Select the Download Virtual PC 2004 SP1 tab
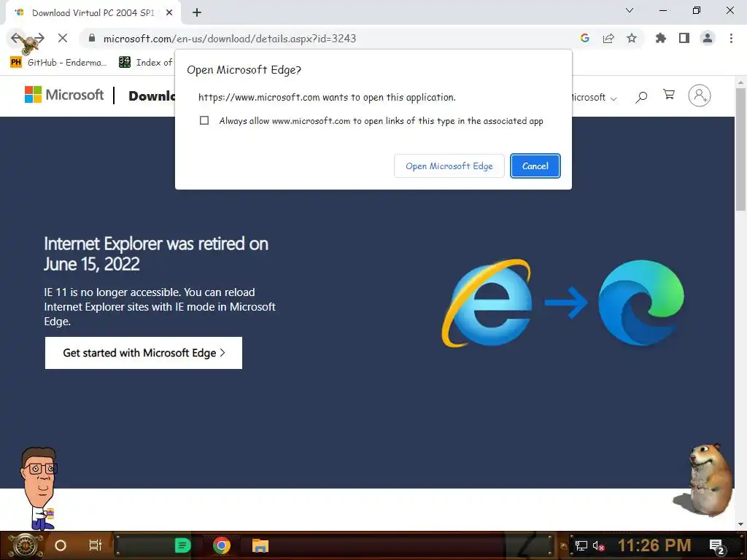The height and width of the screenshot is (560, 747). click(x=93, y=13)
